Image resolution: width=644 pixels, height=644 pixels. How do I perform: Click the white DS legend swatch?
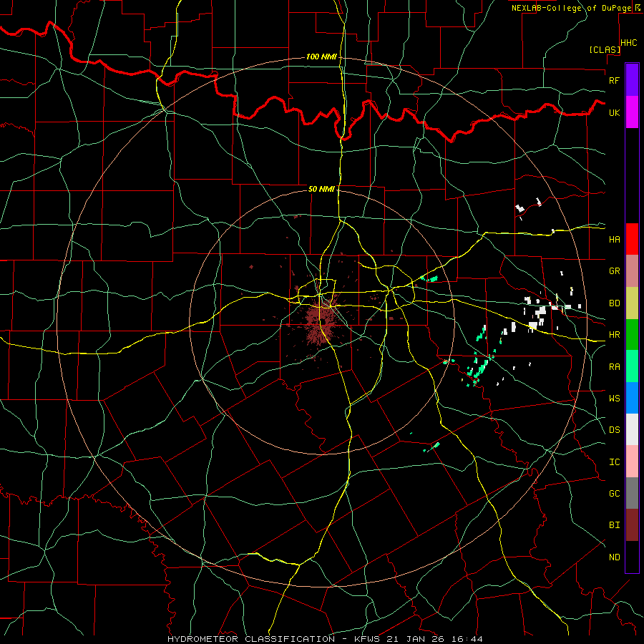pos(632,429)
